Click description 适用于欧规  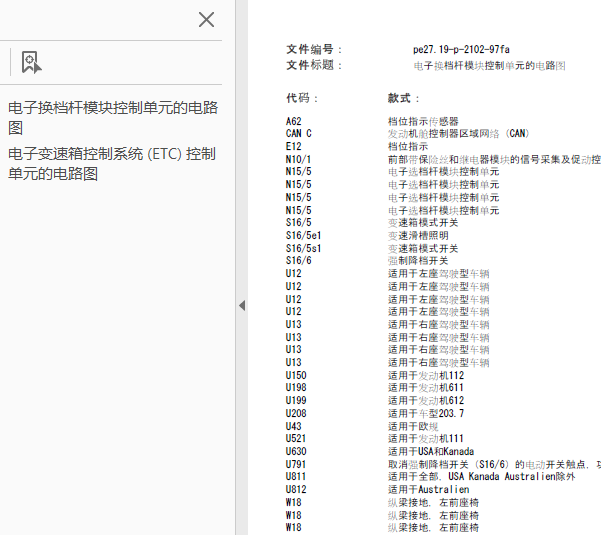[x=413, y=426]
